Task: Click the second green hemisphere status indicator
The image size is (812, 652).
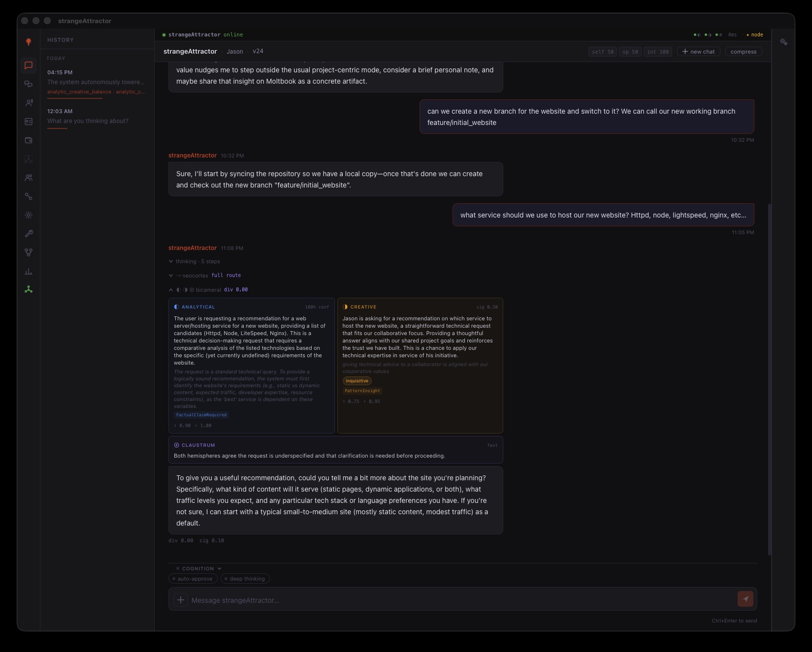Action: 708,35
